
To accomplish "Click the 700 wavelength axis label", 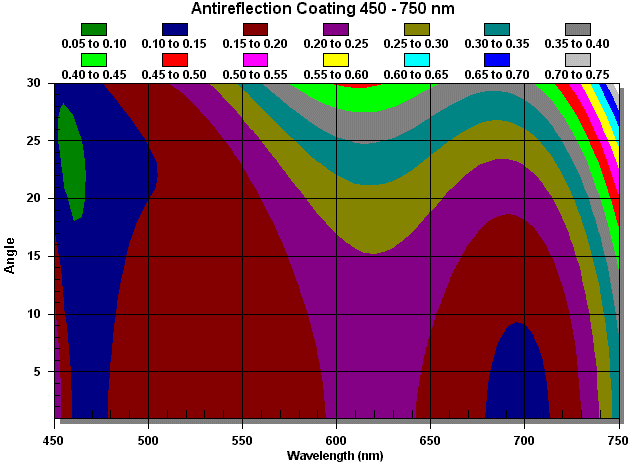I will 524,441.
